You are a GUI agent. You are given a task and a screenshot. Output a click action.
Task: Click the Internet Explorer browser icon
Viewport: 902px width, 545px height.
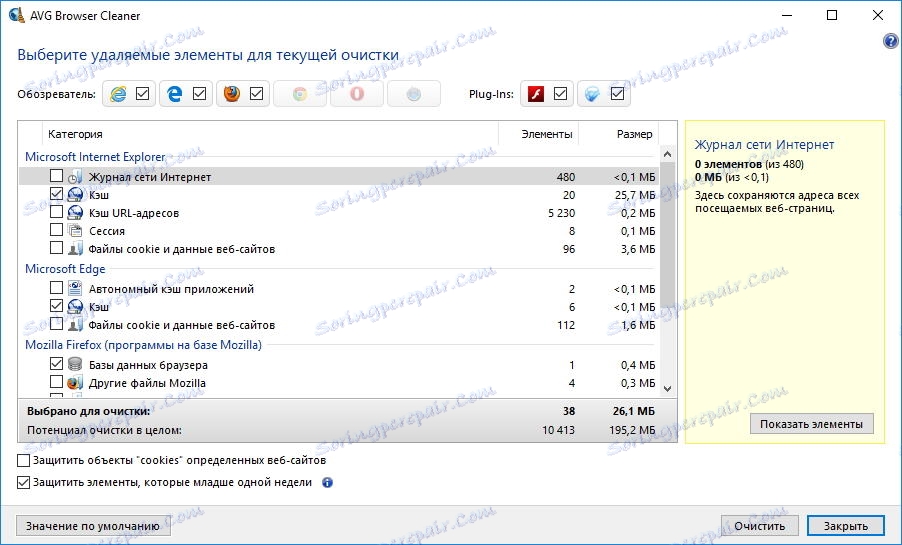click(118, 94)
